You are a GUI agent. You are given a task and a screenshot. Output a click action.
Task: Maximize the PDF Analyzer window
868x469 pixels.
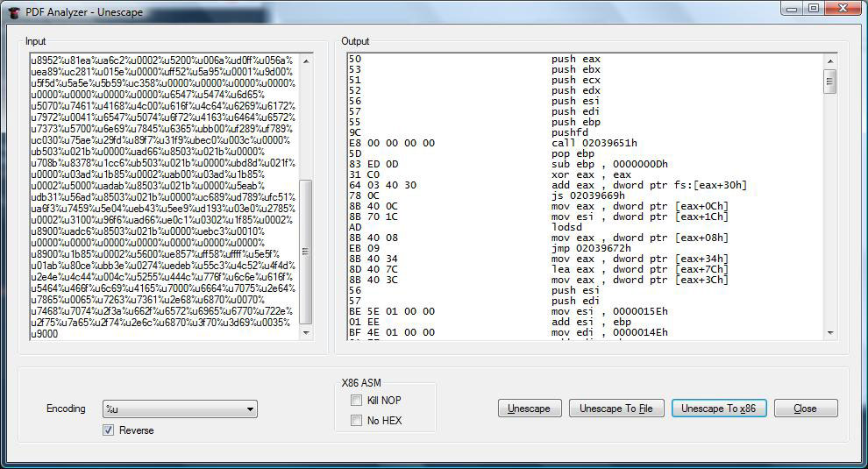(x=813, y=9)
